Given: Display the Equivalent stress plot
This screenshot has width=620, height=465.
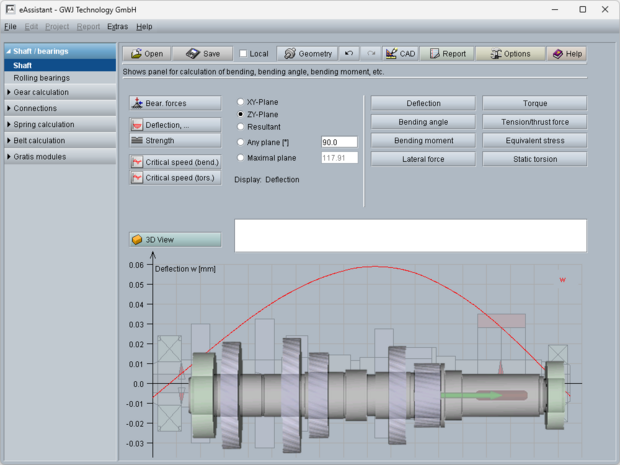Looking at the screenshot, I should tap(534, 140).
